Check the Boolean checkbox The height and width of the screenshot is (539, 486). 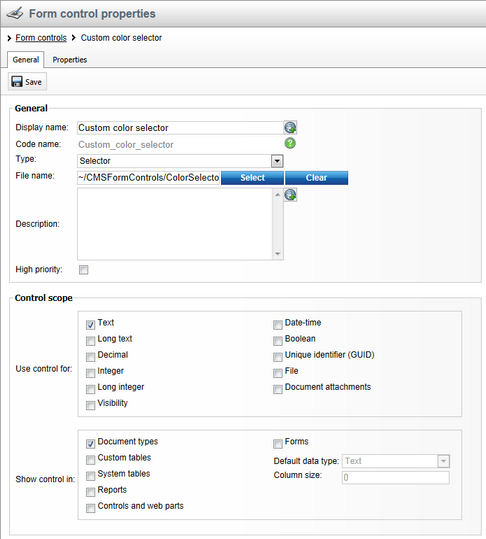[278, 341]
